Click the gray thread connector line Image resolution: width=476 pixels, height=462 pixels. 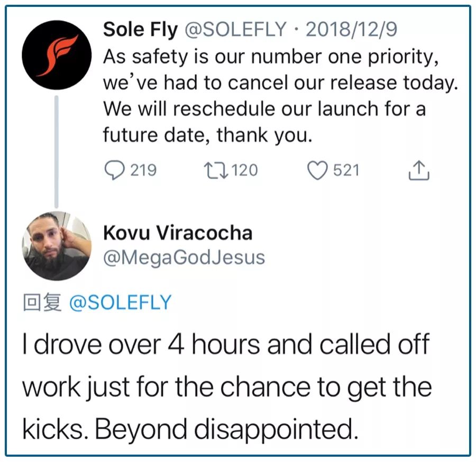pyautogui.click(x=57, y=153)
